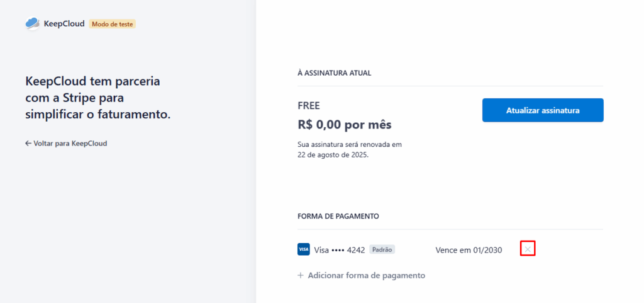This screenshot has width=644, height=303.
Task: Click the Atualizar assinatura button
Action: coord(543,110)
